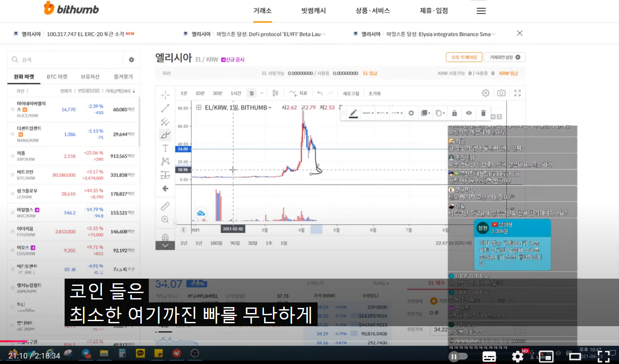
Task: Switch to 보유자산 tab
Action: [90, 77]
